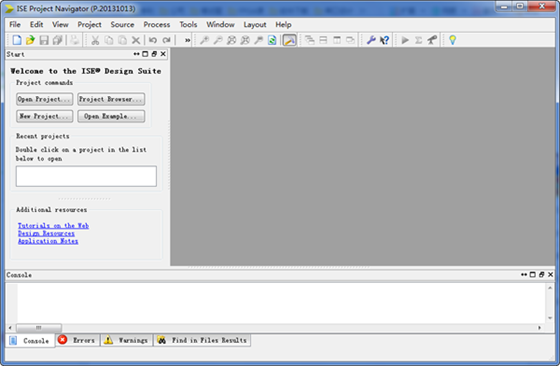Close the Console panel

pyautogui.click(x=550, y=275)
